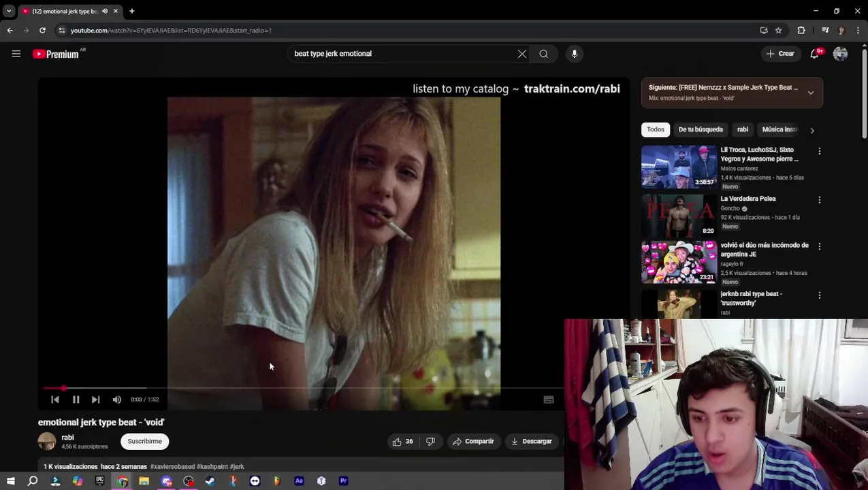The image size is (868, 490).
Task: Open the Windows Start menu
Action: click(10, 481)
